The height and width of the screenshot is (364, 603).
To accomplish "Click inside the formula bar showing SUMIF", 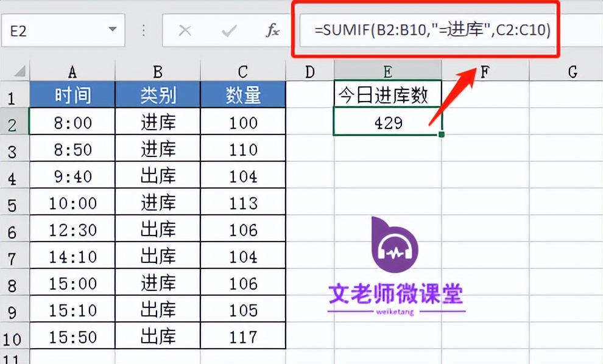I will (x=426, y=29).
